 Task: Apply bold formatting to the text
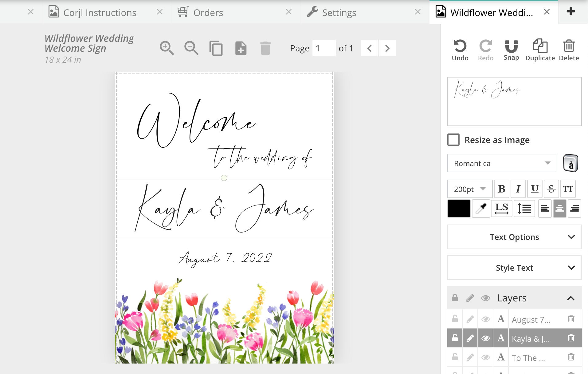(502, 189)
